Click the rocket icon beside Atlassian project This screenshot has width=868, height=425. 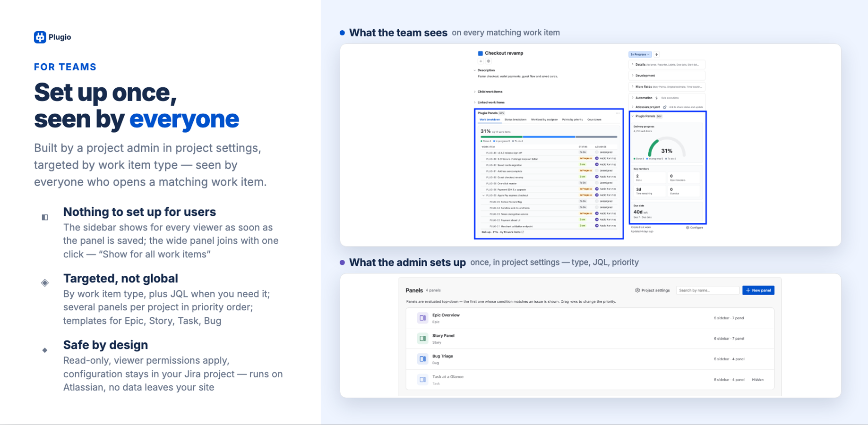pos(664,107)
